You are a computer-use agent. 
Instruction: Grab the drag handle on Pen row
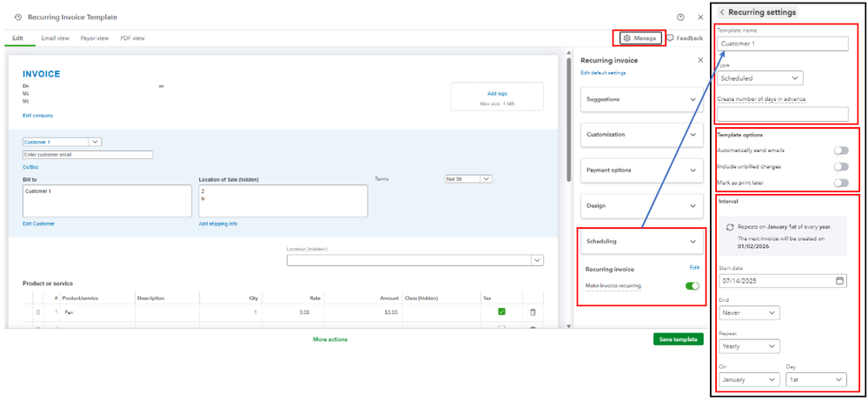pyautogui.click(x=38, y=312)
